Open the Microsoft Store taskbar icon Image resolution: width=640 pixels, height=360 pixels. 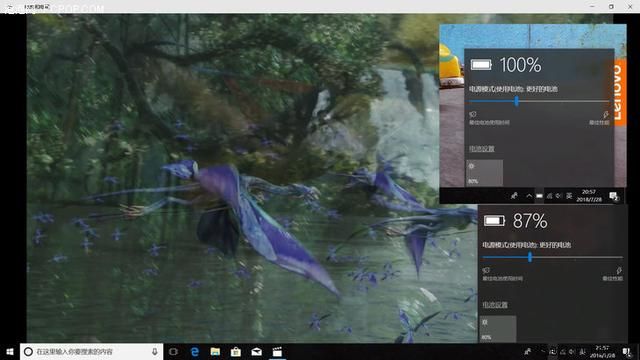[236, 351]
